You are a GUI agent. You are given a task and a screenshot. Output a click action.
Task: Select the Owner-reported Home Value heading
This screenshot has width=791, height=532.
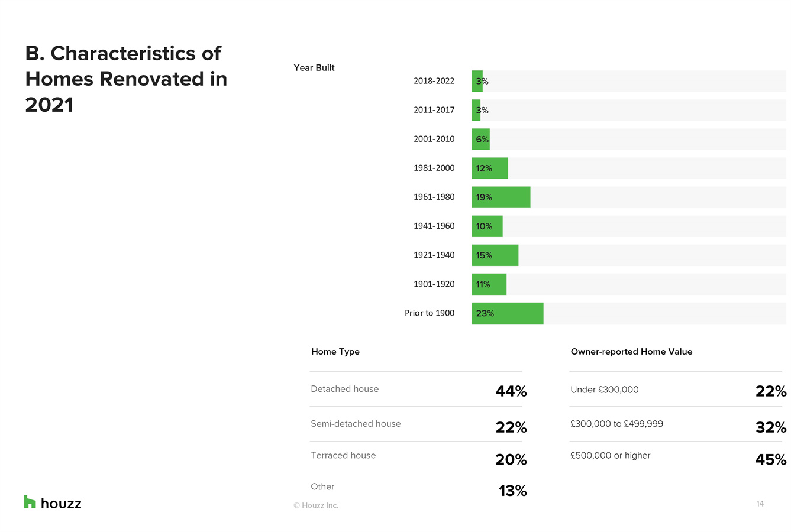631,352
